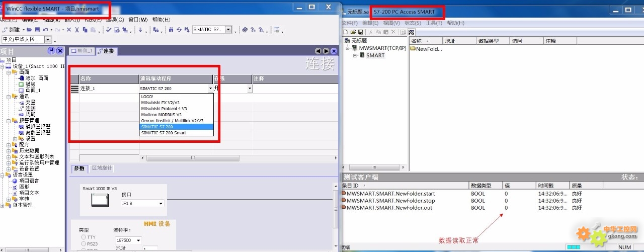Close the 连接 editor with the blue X

click(x=334, y=51)
